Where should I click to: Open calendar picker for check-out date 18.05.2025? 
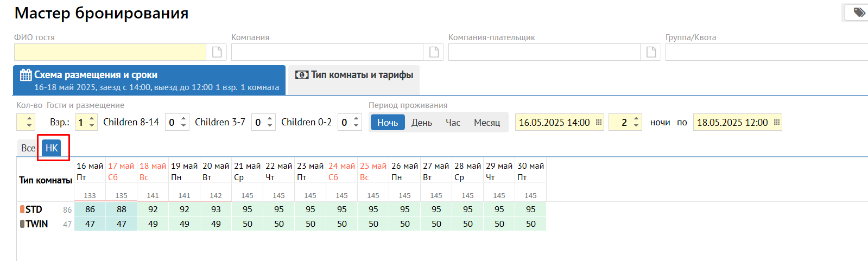pos(777,122)
